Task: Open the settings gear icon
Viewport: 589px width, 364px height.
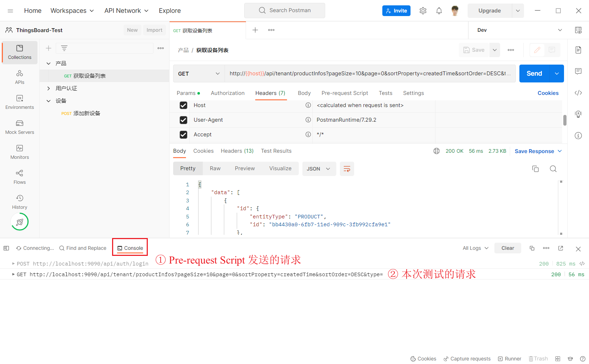Action: point(423,11)
